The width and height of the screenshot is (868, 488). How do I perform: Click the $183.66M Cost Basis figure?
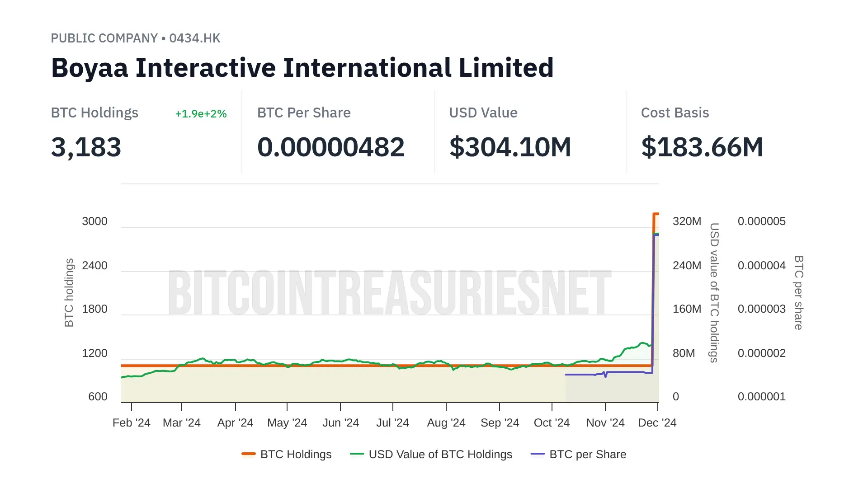tap(702, 147)
